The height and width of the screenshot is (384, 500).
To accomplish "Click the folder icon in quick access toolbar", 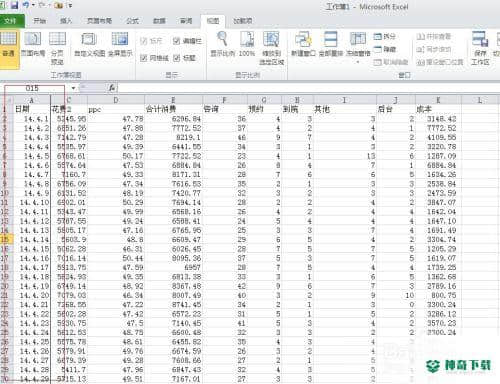I will point(58,5).
